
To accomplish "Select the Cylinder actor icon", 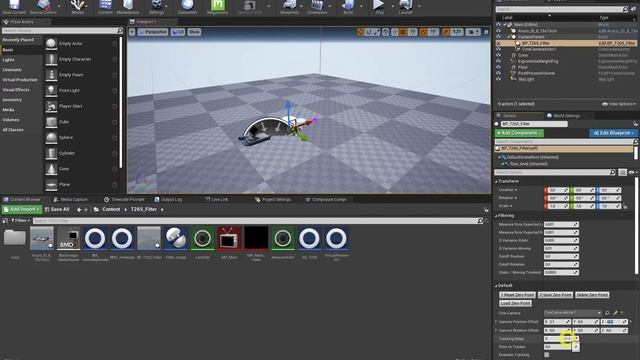I will [x=51, y=153].
